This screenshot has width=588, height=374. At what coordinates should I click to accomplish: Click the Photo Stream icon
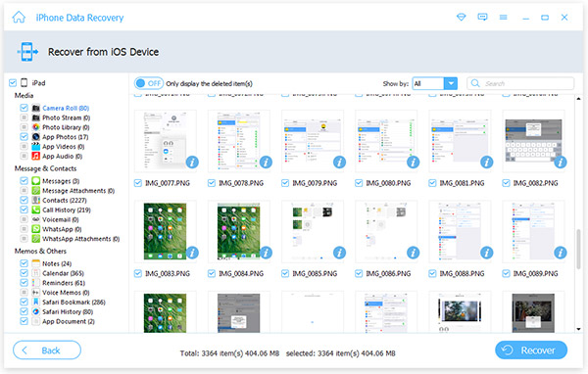[35, 117]
